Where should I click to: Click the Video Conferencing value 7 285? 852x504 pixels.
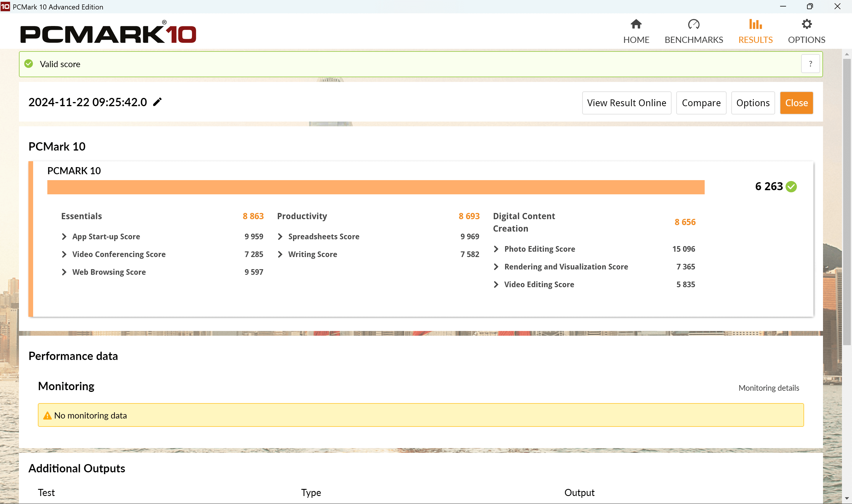254,254
